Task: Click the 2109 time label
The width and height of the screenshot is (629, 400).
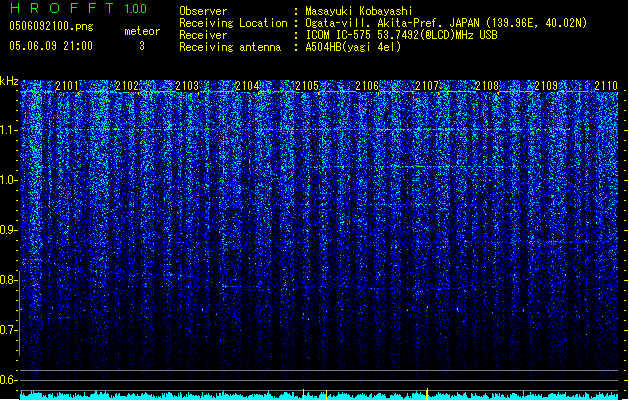Action: pyautogui.click(x=546, y=86)
